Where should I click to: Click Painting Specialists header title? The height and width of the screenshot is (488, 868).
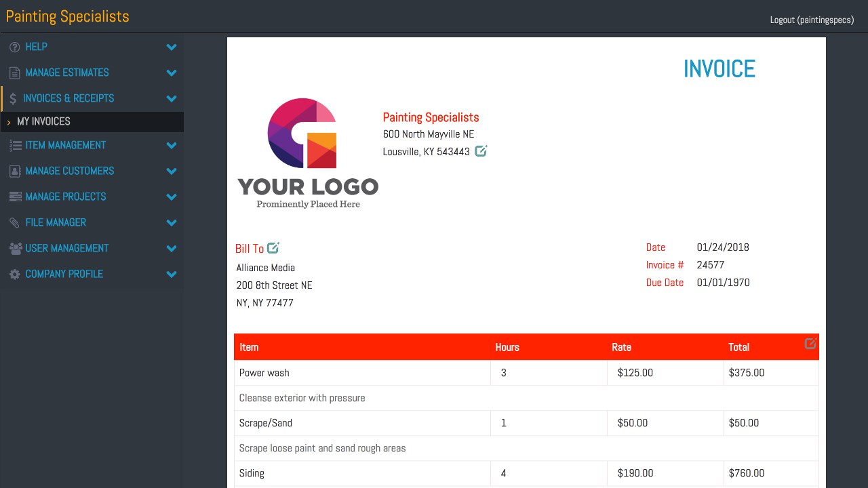[x=67, y=16]
